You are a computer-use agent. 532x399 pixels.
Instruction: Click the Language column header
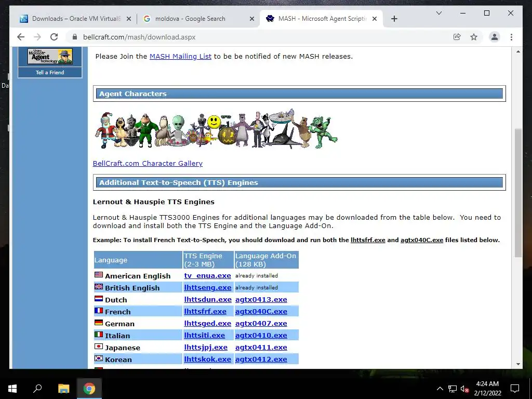pyautogui.click(x=138, y=260)
